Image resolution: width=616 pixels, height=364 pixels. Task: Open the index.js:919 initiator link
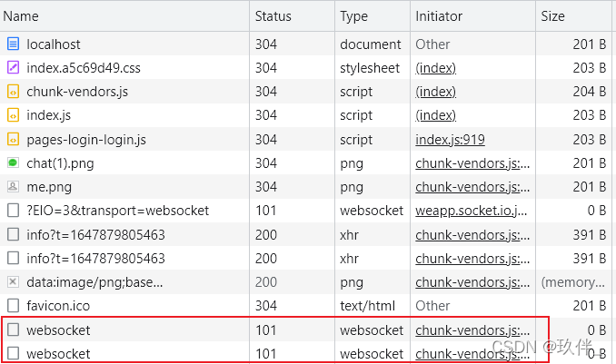point(450,140)
